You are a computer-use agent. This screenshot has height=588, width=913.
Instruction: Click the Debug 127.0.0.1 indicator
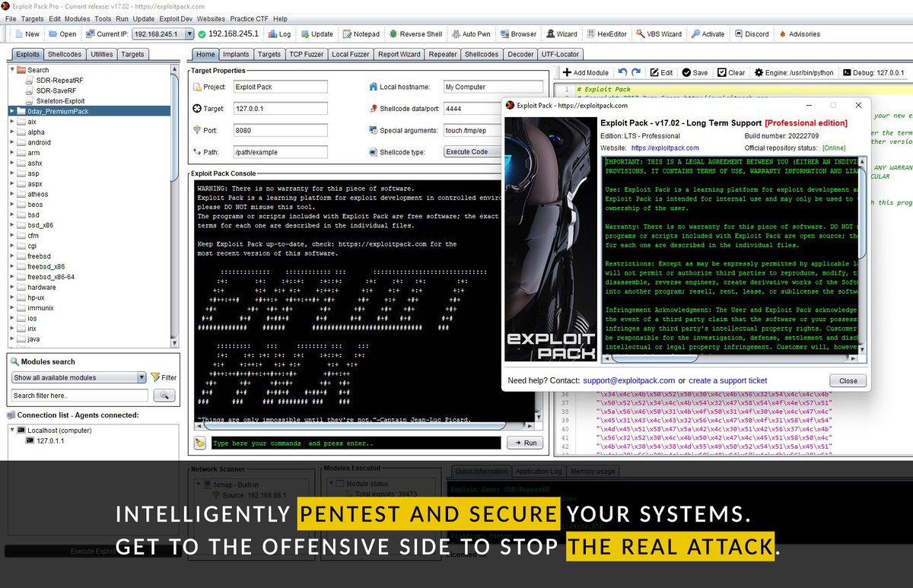click(x=872, y=72)
